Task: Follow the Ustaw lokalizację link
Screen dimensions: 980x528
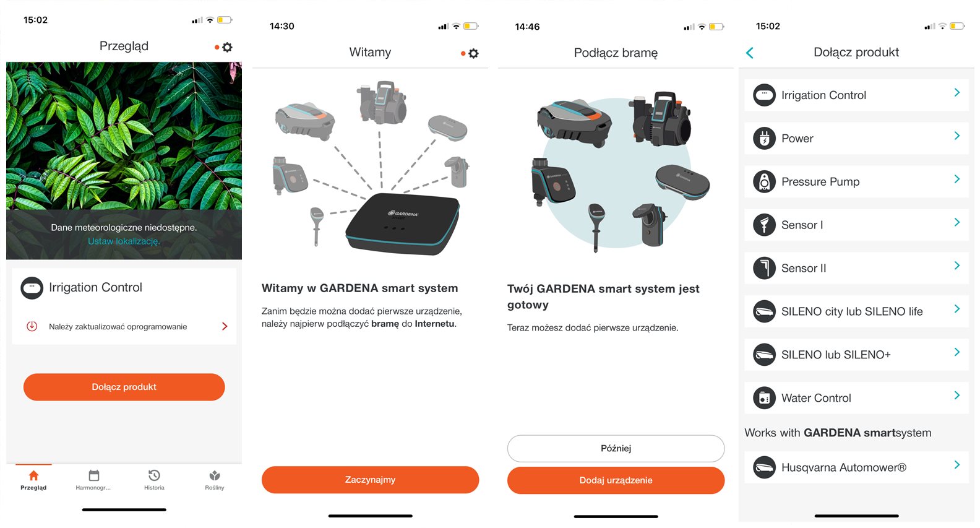Action: point(124,241)
